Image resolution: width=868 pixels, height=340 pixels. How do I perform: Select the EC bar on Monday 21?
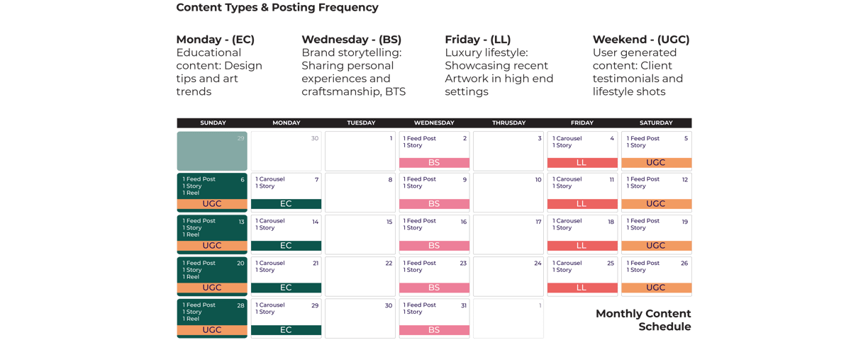point(286,288)
